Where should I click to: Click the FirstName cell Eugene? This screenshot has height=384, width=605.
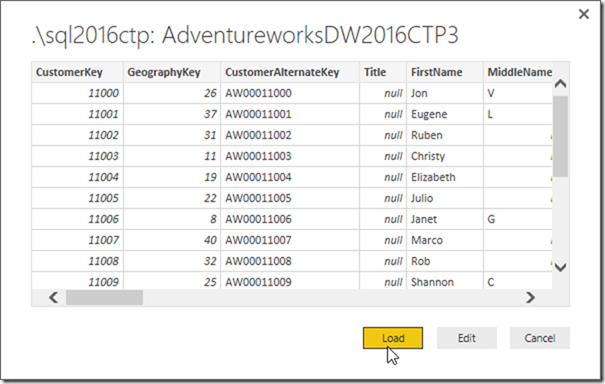point(445,114)
